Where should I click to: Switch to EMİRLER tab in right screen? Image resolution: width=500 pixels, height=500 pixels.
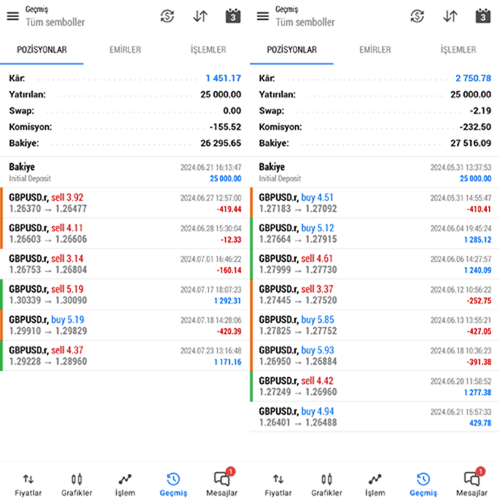point(375,50)
